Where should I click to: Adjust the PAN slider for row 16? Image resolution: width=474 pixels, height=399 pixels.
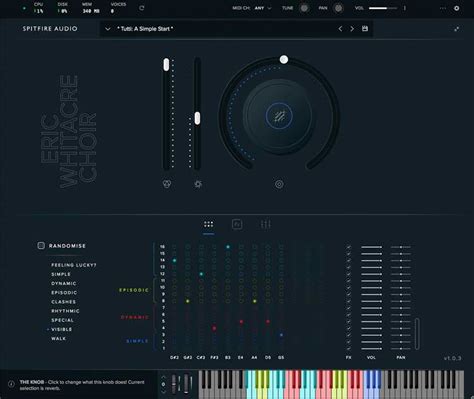(x=400, y=247)
